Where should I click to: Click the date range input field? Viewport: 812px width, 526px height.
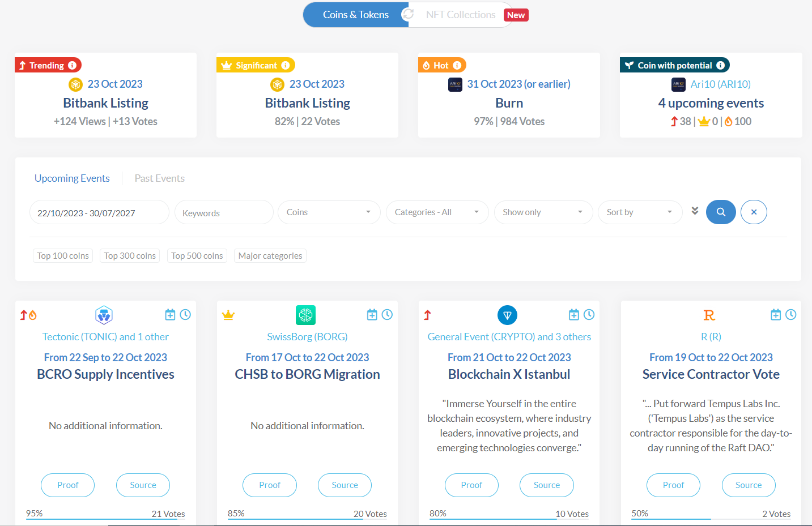pyautogui.click(x=99, y=212)
